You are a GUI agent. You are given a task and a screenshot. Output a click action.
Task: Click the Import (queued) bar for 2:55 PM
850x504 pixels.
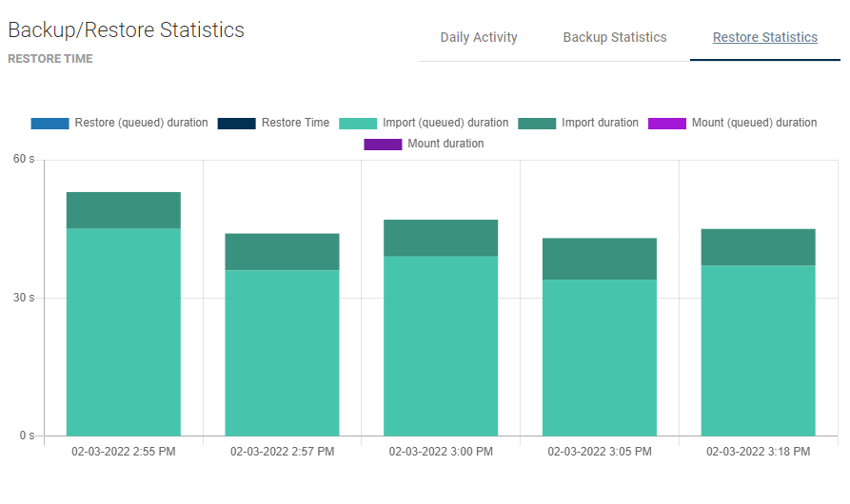123,333
